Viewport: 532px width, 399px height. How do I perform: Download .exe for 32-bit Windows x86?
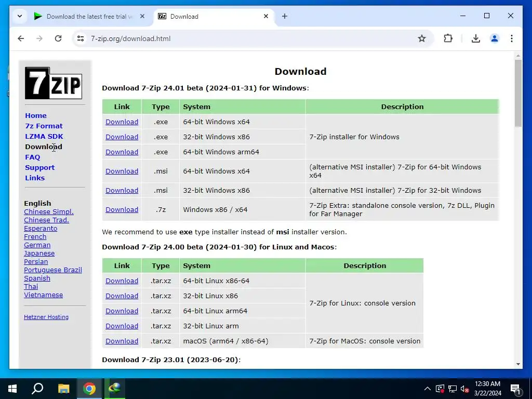[122, 137]
